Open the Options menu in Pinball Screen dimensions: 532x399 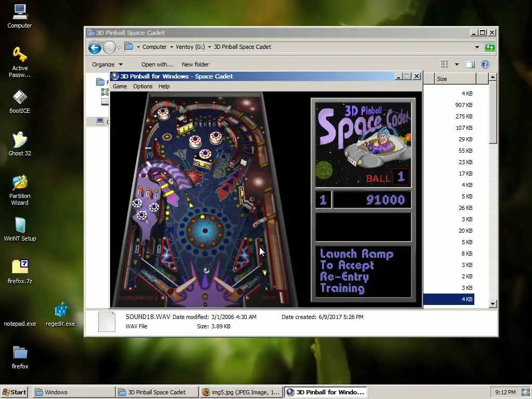pos(142,86)
